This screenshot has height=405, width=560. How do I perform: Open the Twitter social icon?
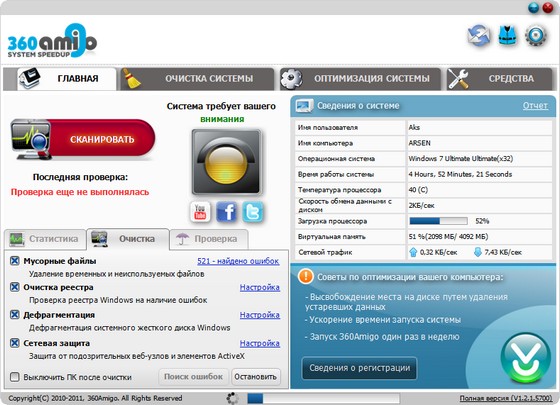pos(253,211)
